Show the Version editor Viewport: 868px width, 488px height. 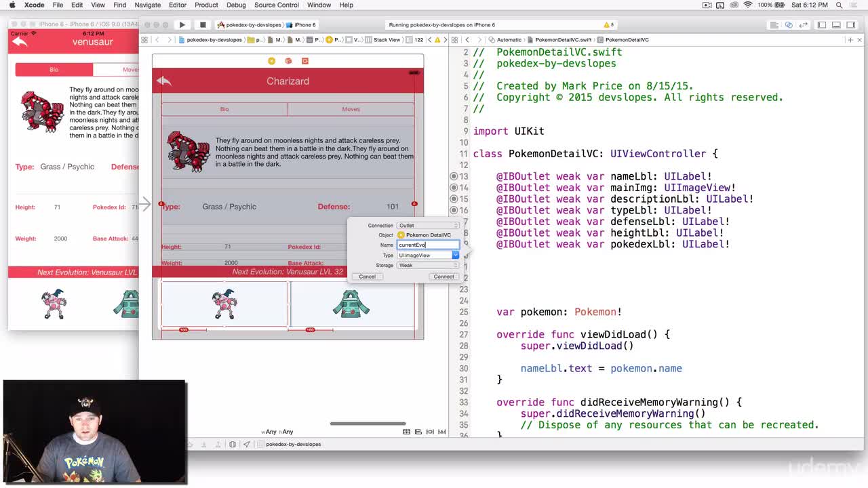click(804, 25)
